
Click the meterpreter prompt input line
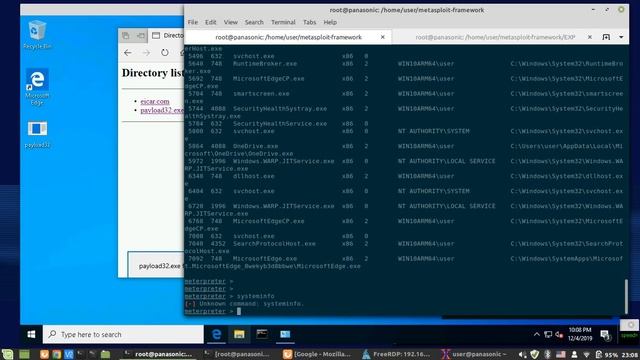pyautogui.click(x=404, y=311)
